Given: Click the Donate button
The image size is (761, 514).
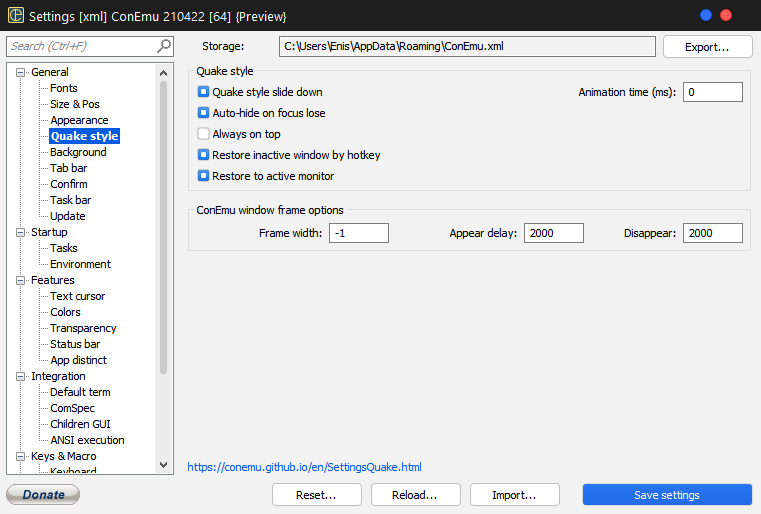Looking at the screenshot, I should 43,495.
